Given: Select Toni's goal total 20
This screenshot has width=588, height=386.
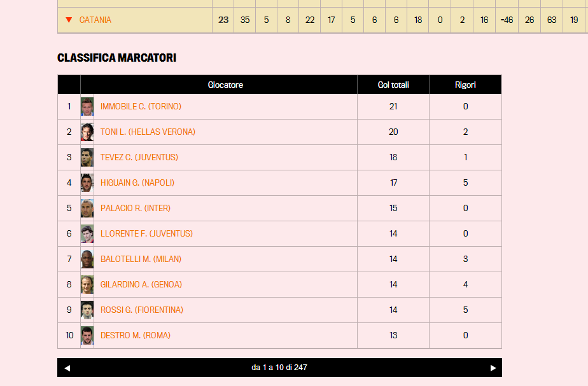Looking at the screenshot, I should tap(393, 132).
